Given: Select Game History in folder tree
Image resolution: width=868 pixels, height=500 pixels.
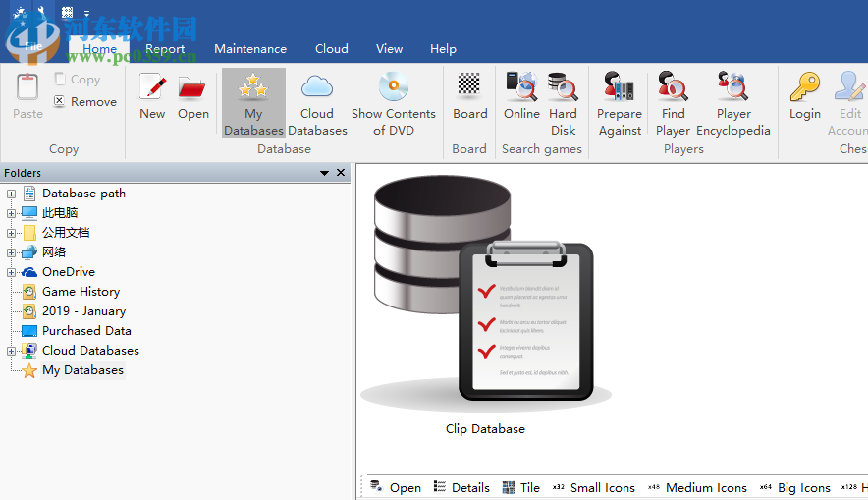Looking at the screenshot, I should click(x=81, y=292).
